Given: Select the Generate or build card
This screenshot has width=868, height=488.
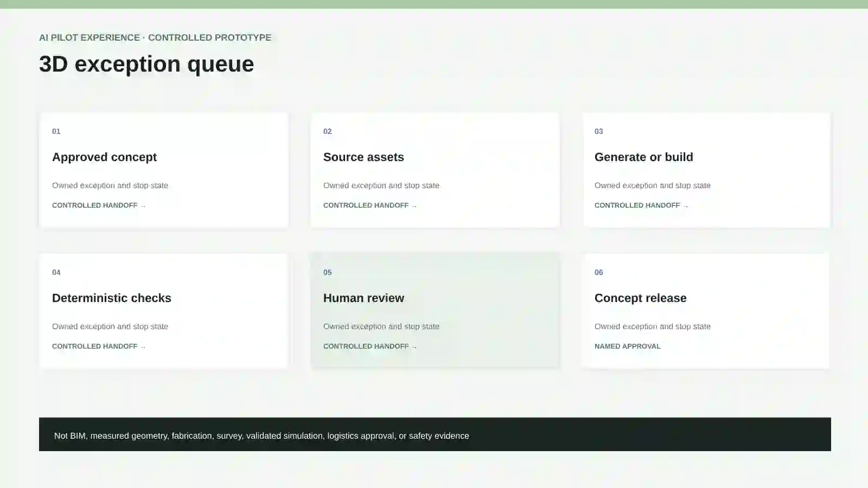Looking at the screenshot, I should [x=706, y=170].
